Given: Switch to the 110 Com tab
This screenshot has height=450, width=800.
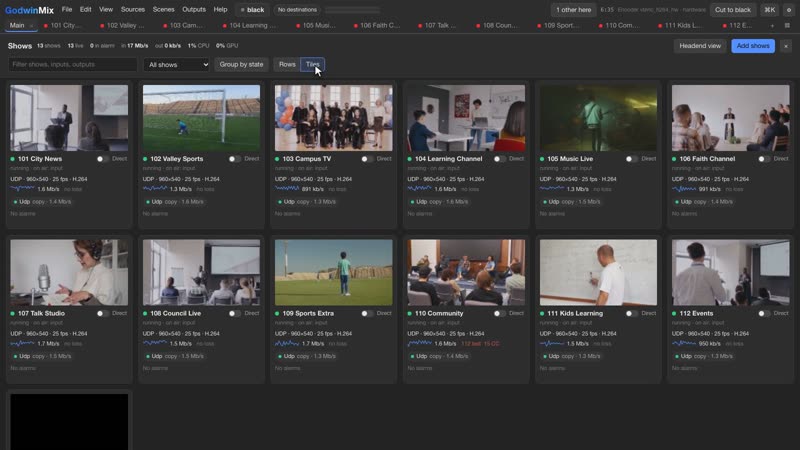Looking at the screenshot, I should (x=618, y=26).
